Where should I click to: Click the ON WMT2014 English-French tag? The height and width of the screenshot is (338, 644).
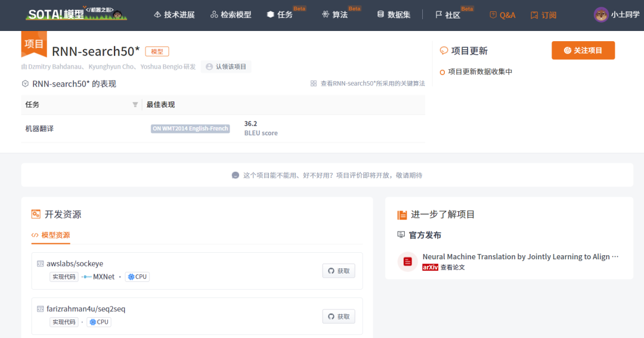190,129
